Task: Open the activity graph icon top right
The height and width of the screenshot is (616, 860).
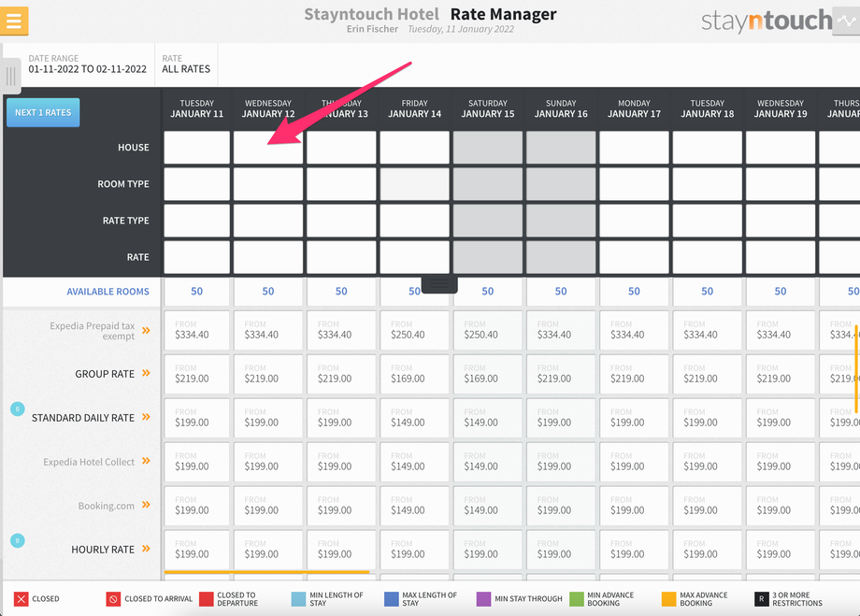Action: 846,21
